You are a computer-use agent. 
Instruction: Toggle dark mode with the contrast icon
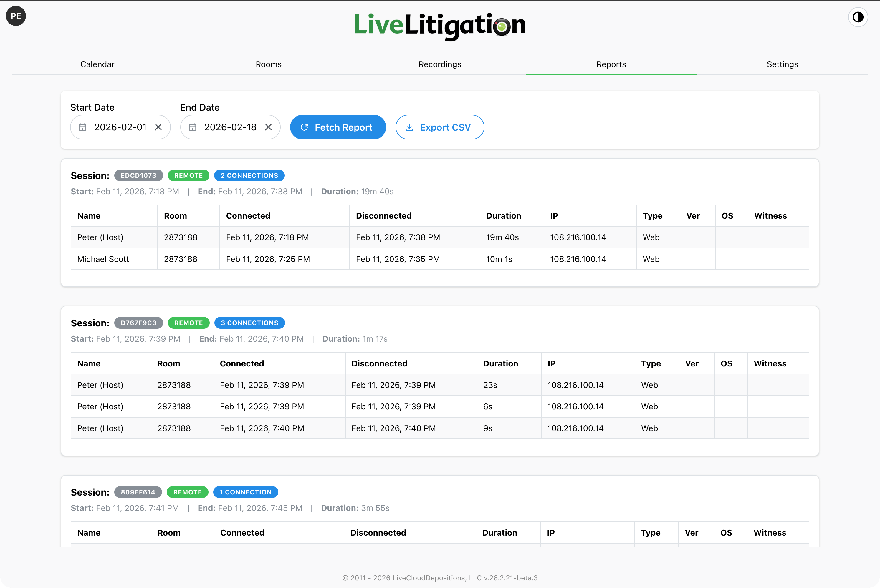(858, 16)
